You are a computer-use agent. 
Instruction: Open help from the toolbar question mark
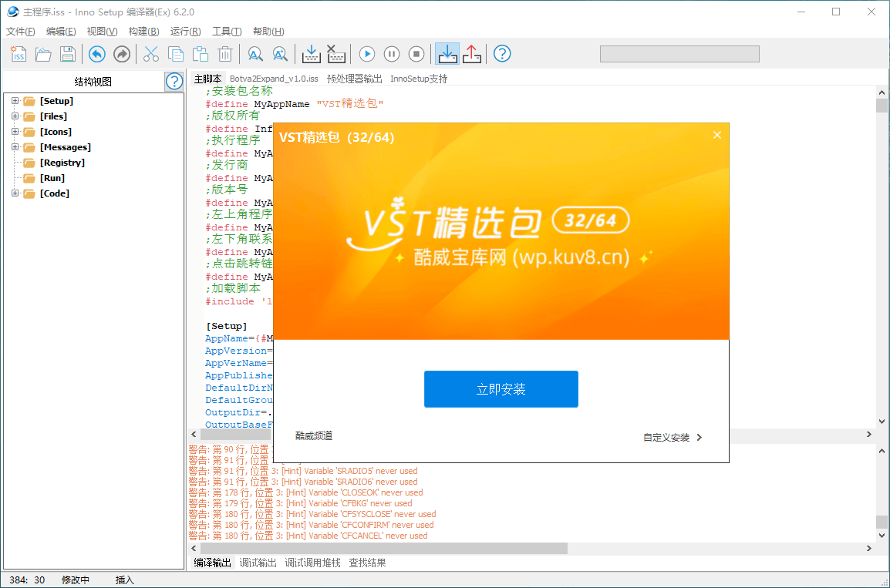point(502,54)
